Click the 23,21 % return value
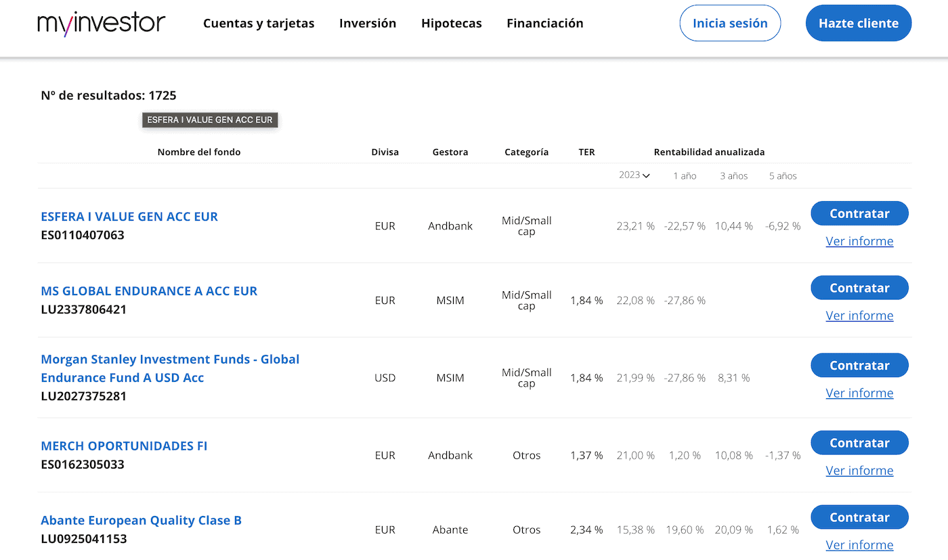 pos(636,226)
